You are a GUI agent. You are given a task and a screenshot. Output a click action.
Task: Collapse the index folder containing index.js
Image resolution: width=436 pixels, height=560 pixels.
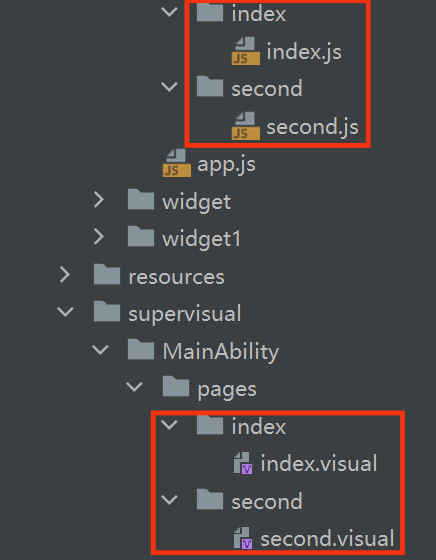(x=169, y=12)
